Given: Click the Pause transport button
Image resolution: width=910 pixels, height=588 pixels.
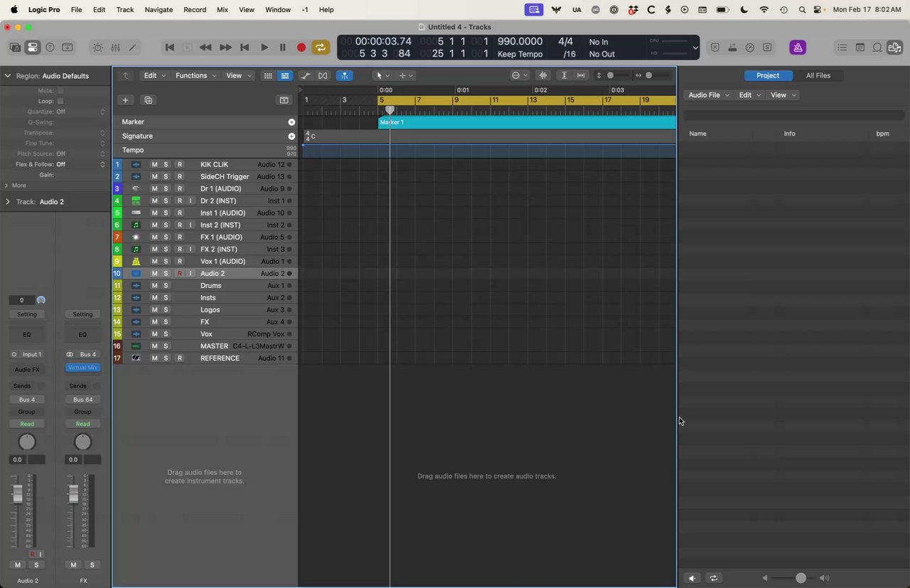Looking at the screenshot, I should [282, 48].
